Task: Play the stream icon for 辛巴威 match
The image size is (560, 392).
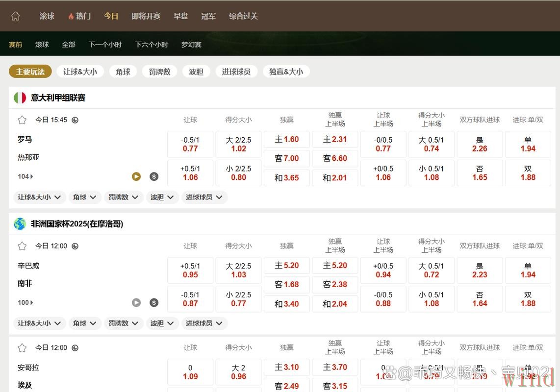Action: (x=136, y=302)
